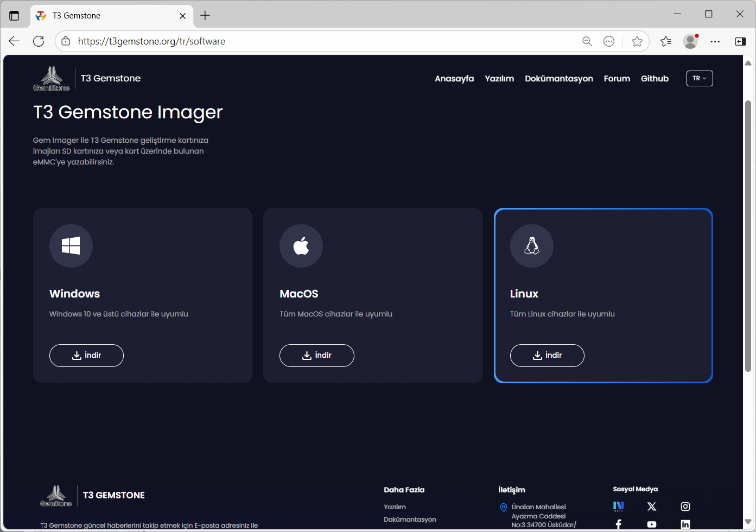Image resolution: width=756 pixels, height=532 pixels.
Task: Open the N social icon in the footer
Action: 618,506
